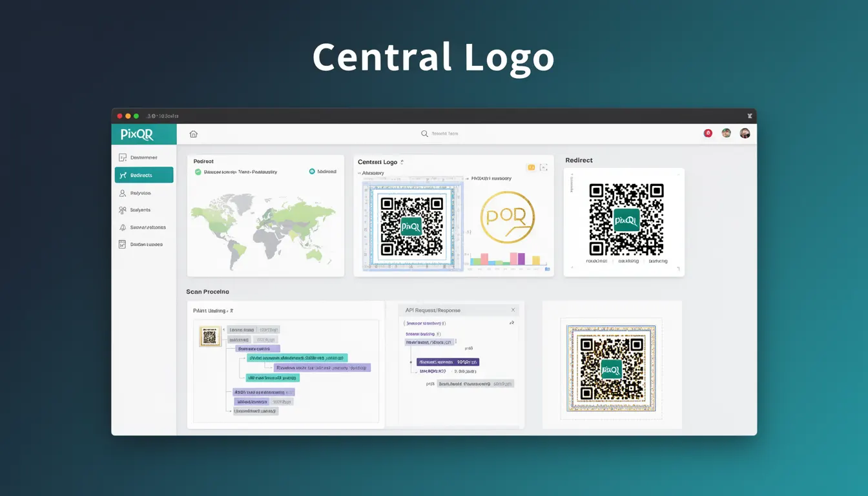This screenshot has width=868, height=496.
Task: Select the first teal row in the scan tree
Action: pos(297,358)
